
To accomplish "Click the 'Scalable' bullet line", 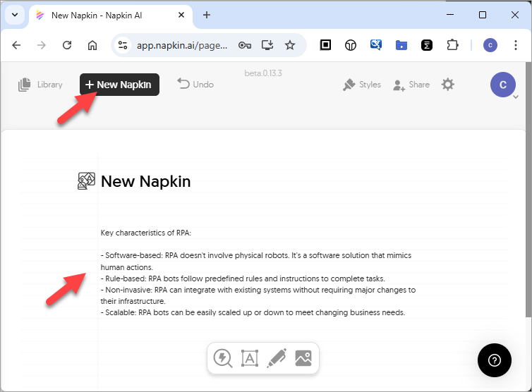I will (x=253, y=312).
